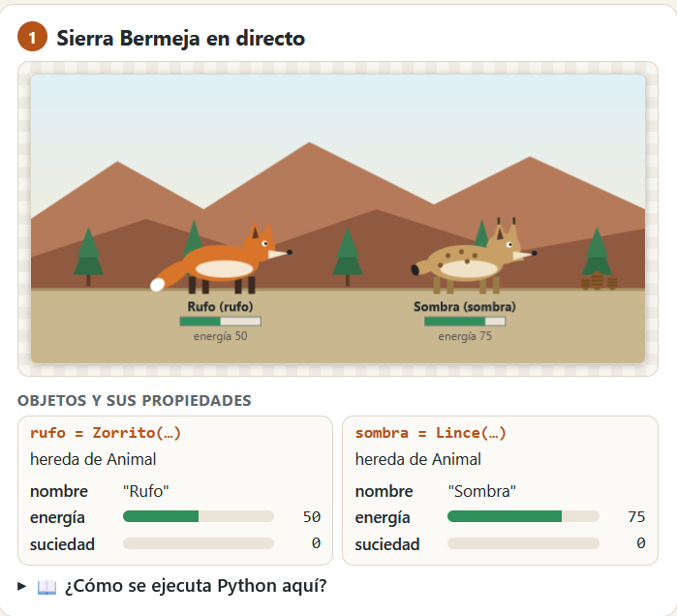
Task: Click the suciedad value 0 in rufo card
Action: click(316, 543)
